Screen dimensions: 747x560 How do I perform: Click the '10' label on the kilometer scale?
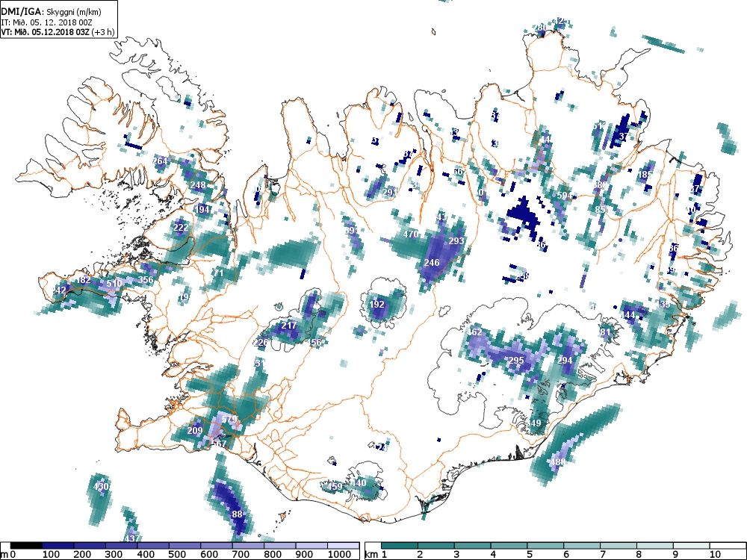tap(715, 555)
